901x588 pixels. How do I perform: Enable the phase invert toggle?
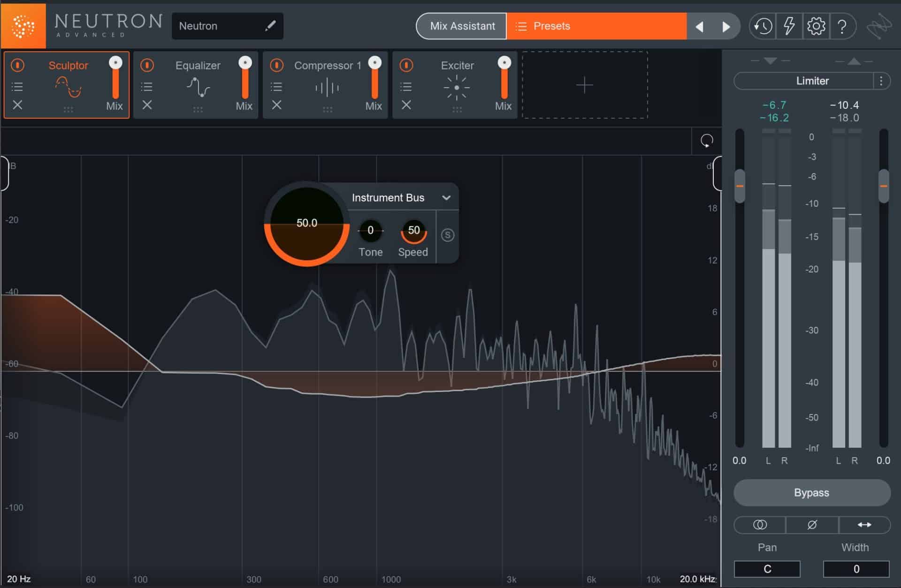click(811, 525)
